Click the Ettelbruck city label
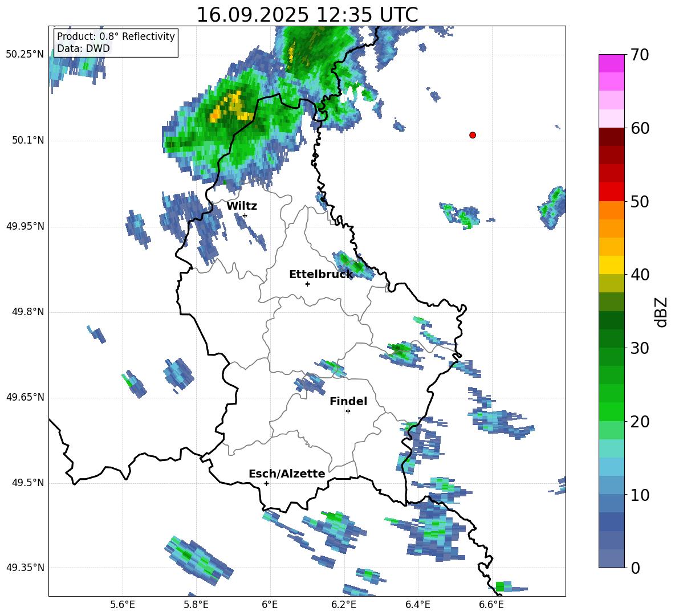Screen dimensions: 675x616 pos(321,275)
